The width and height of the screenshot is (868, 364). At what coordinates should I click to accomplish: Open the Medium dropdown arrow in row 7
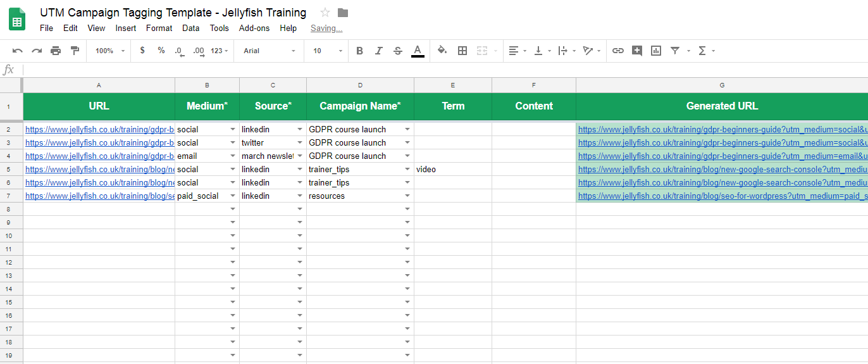pos(232,196)
